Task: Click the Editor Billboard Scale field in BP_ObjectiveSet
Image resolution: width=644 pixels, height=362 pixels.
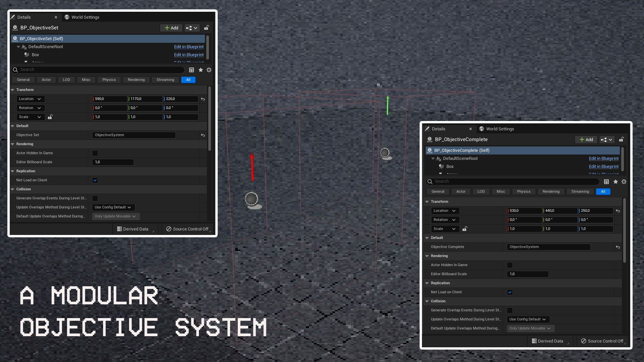Action: tap(113, 162)
